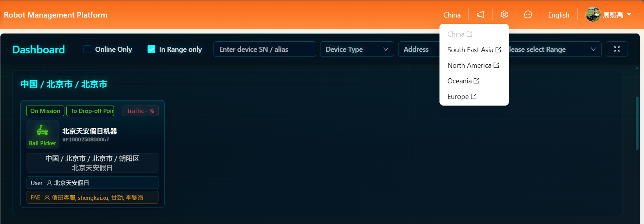The image size is (644, 224).
Task: Click the FAE row listing shengkai.xu
Action: coord(93,197)
